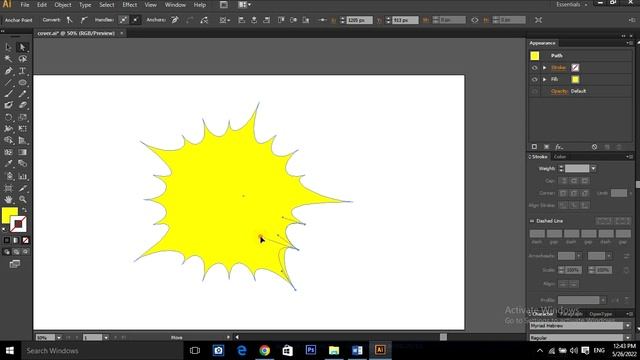Open the Effect menu
640x360 pixels.
[129, 5]
